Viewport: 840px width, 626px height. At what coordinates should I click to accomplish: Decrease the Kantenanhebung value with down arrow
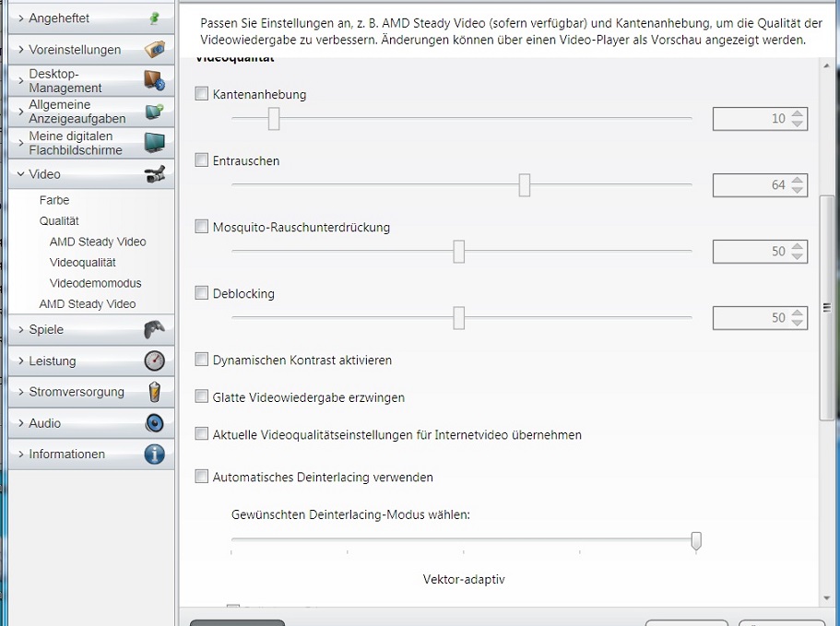tap(798, 124)
